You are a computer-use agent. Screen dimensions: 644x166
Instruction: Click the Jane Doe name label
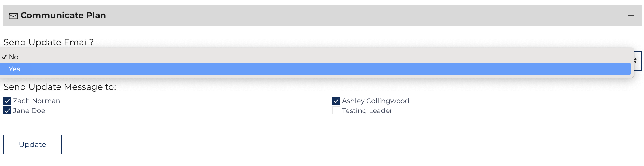pos(29,111)
